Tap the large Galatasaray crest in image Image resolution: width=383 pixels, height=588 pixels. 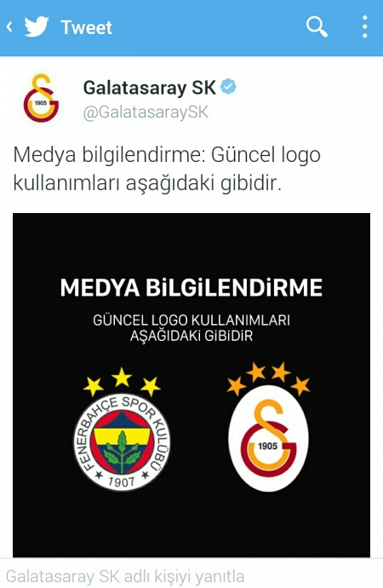tap(268, 438)
